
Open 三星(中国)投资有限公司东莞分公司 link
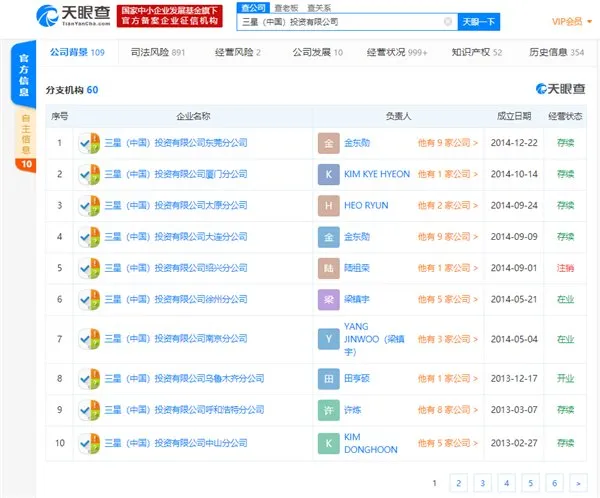coord(176,143)
